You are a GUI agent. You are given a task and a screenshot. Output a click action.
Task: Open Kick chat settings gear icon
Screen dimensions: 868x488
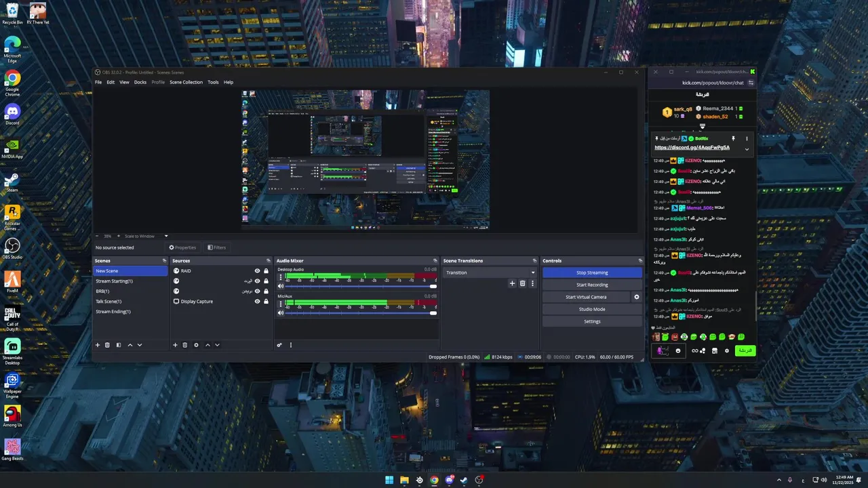(x=727, y=350)
